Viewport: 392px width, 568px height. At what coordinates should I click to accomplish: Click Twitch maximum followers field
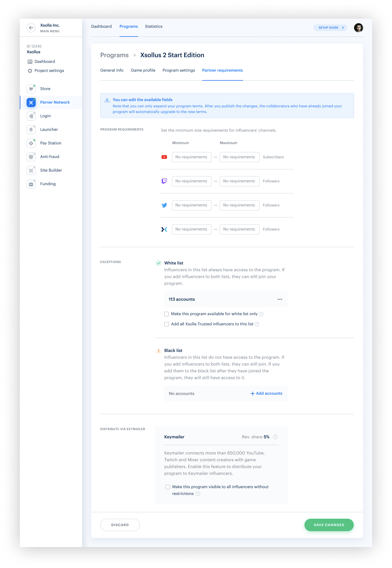pyautogui.click(x=240, y=181)
